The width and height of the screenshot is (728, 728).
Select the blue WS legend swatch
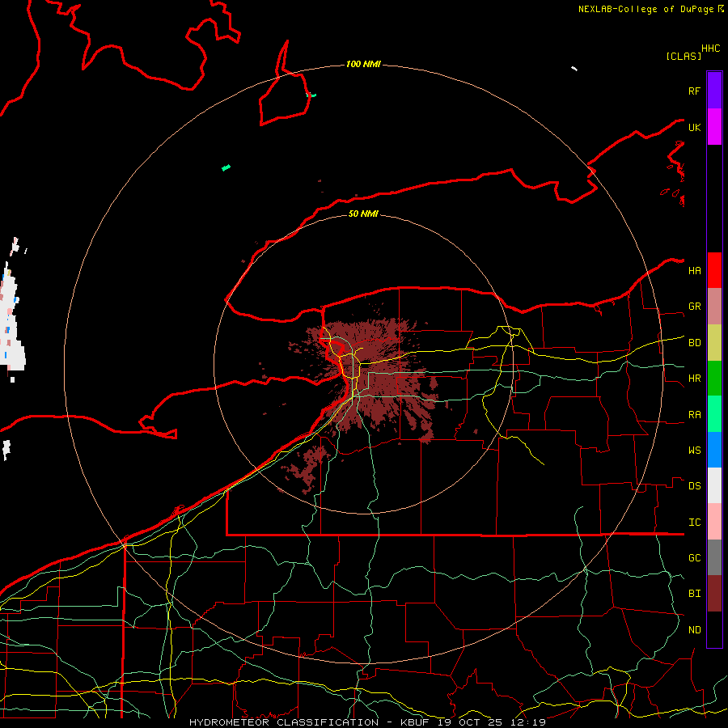coord(714,450)
